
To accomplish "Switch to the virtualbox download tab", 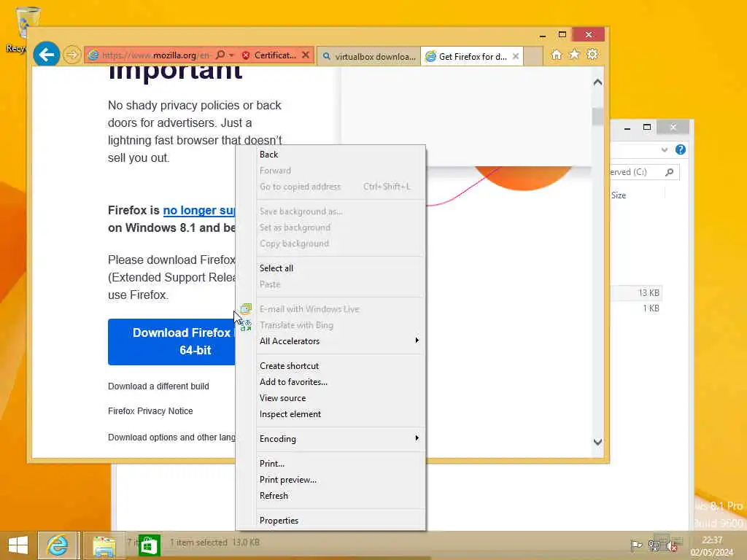I will tap(368, 56).
